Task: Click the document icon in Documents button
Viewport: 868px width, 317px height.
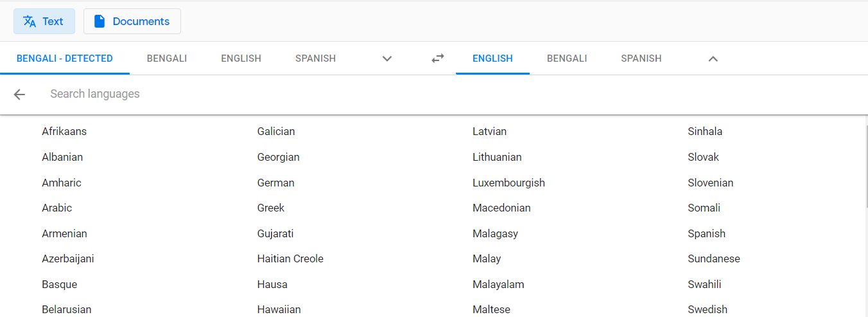Action: (99, 21)
